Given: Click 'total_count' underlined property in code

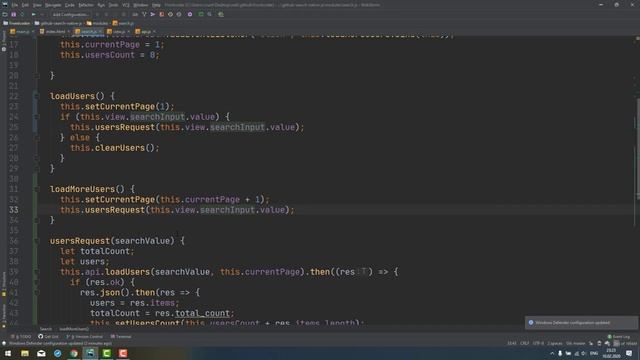Looking at the screenshot, I should coord(202,313).
